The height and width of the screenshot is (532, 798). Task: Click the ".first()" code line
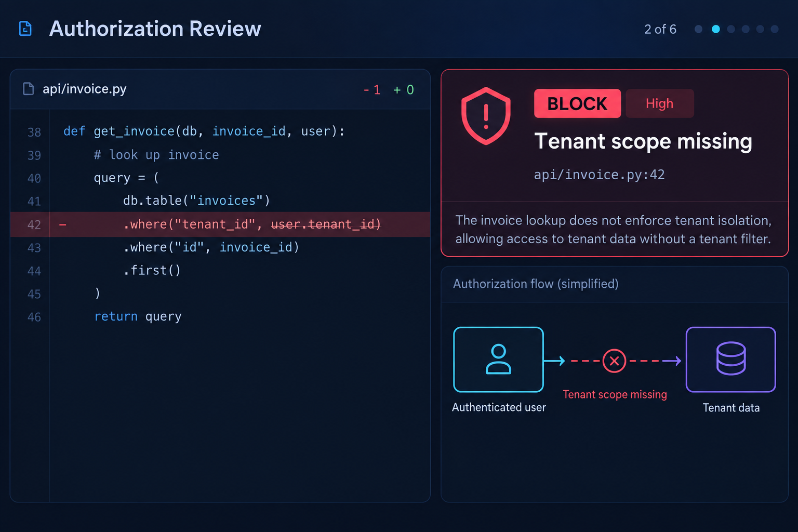click(152, 270)
